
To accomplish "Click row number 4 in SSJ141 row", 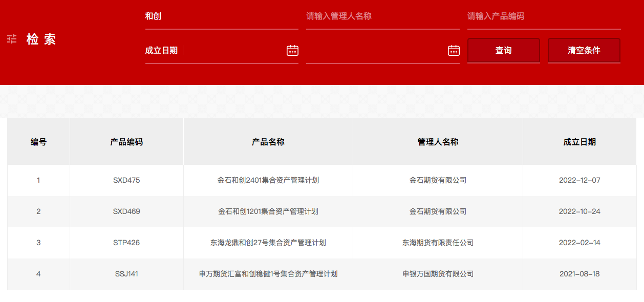I will point(38,274).
